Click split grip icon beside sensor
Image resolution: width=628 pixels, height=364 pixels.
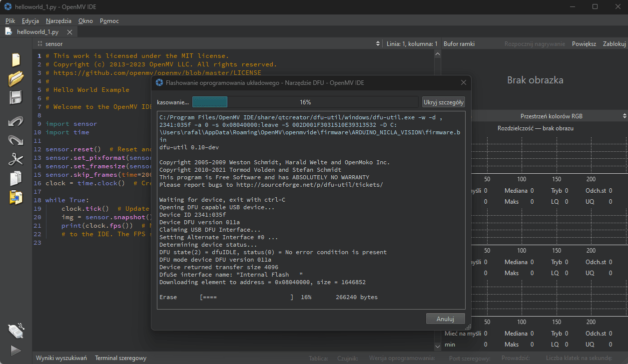click(x=40, y=44)
